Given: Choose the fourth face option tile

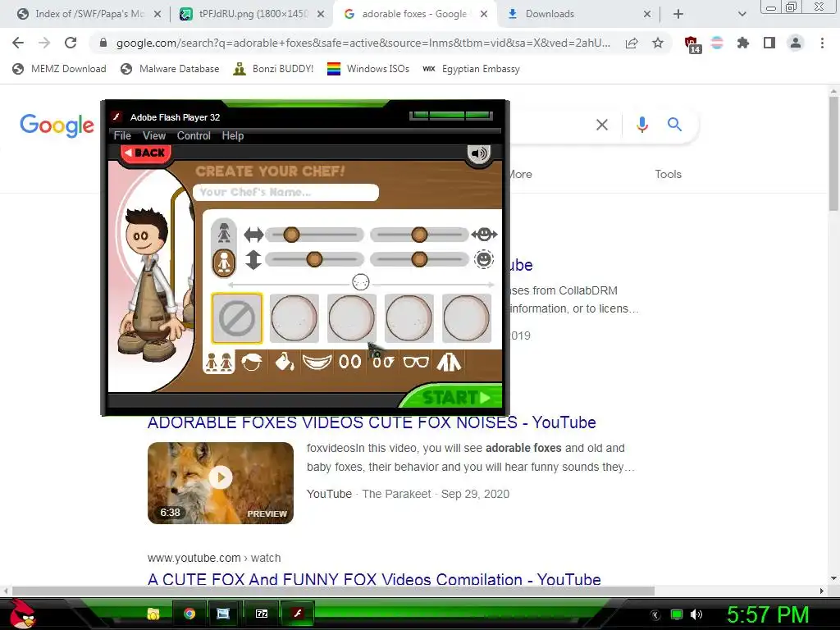Looking at the screenshot, I should 409,318.
